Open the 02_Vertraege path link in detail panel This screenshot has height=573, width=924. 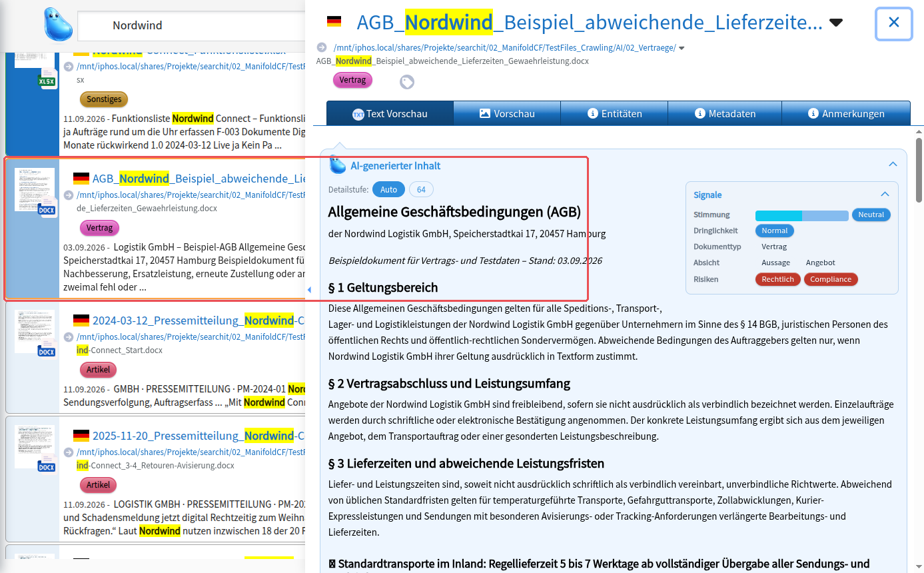click(x=504, y=47)
